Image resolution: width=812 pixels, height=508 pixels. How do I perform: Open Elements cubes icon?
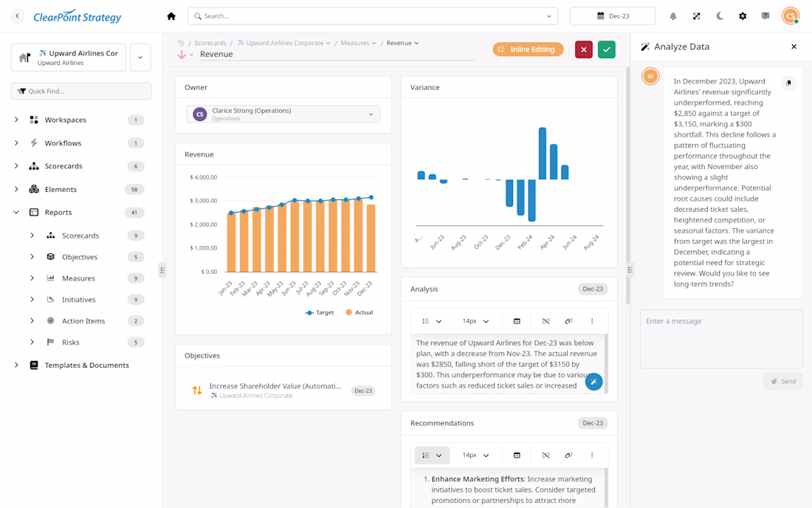[34, 189]
